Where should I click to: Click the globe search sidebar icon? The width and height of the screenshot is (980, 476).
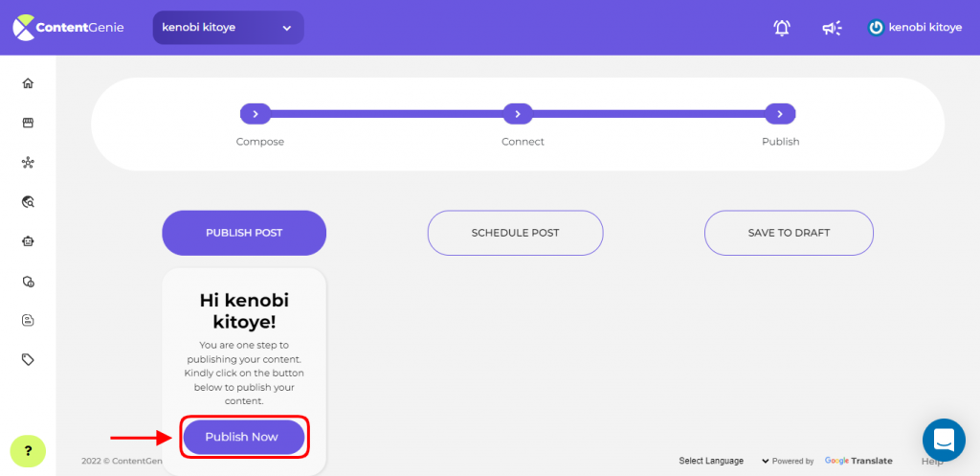pyautogui.click(x=28, y=201)
